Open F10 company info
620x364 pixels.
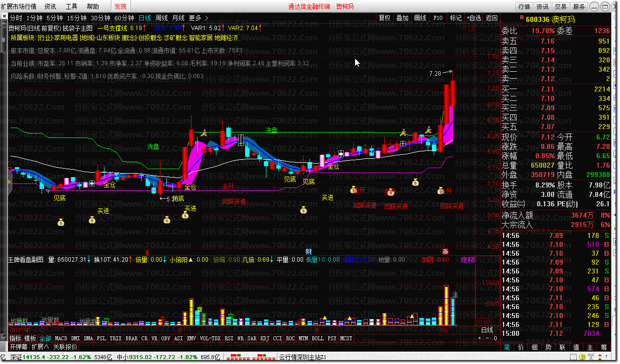(438, 18)
